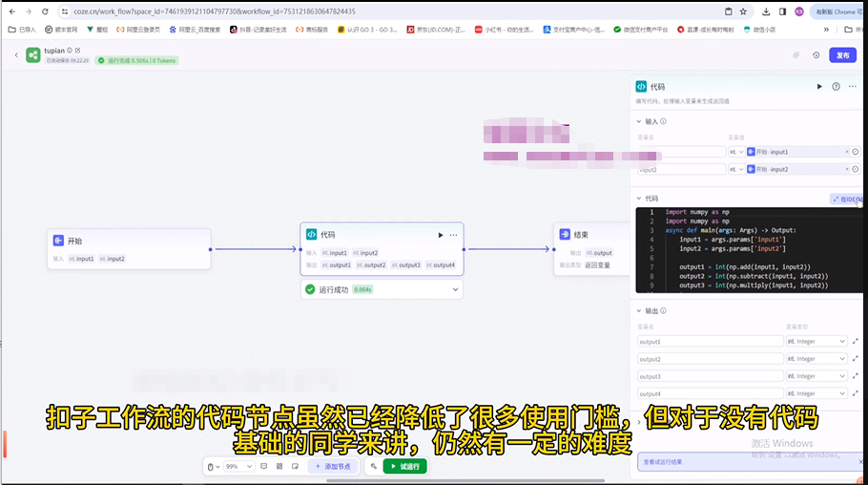Viewport: 868px width, 485px height.
Task: Toggle the comment icon in bottom toolbar
Action: pyautogui.click(x=263, y=467)
